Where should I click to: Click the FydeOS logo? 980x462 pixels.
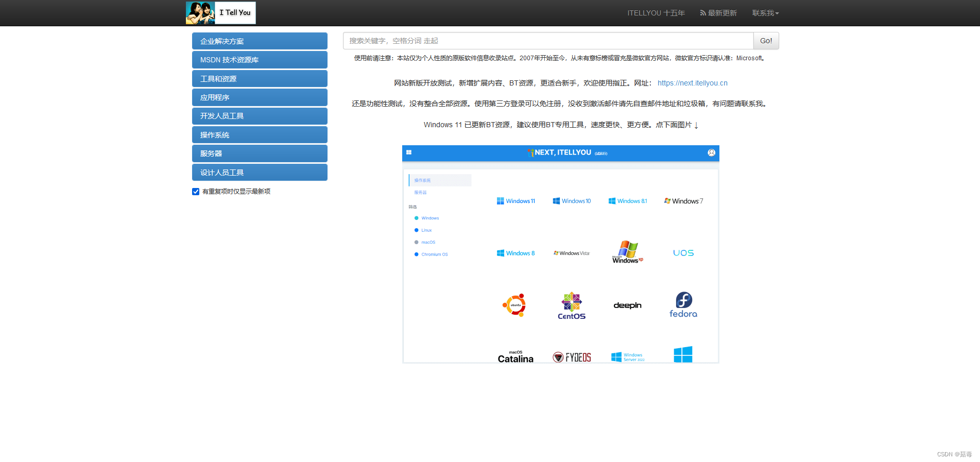(x=572, y=357)
